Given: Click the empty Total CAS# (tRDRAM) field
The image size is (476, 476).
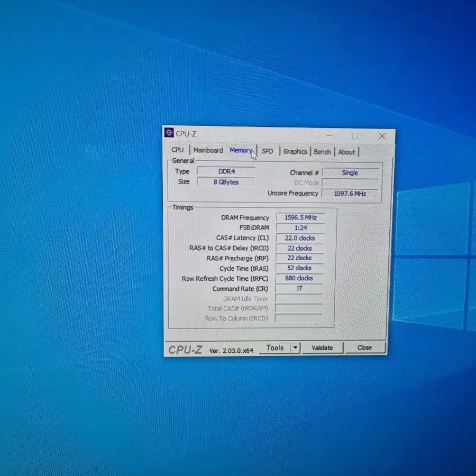Looking at the screenshot, I should [299, 308].
